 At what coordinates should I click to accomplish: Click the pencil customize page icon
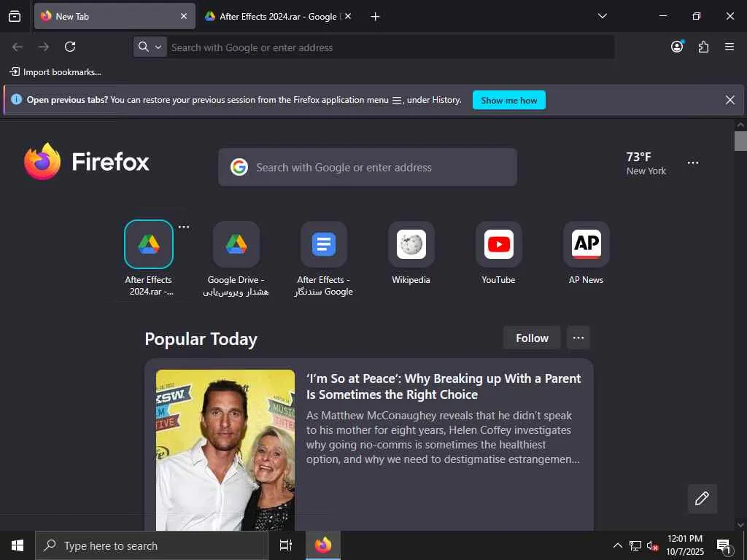[703, 499]
